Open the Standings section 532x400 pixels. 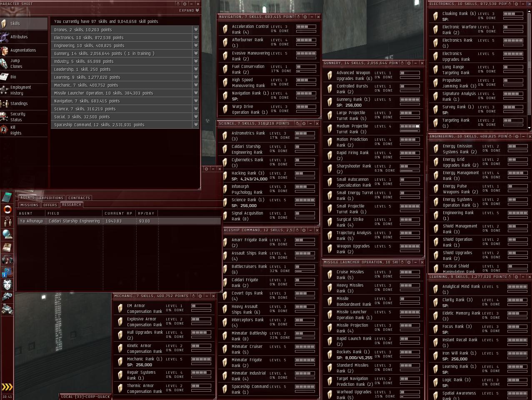point(24,104)
